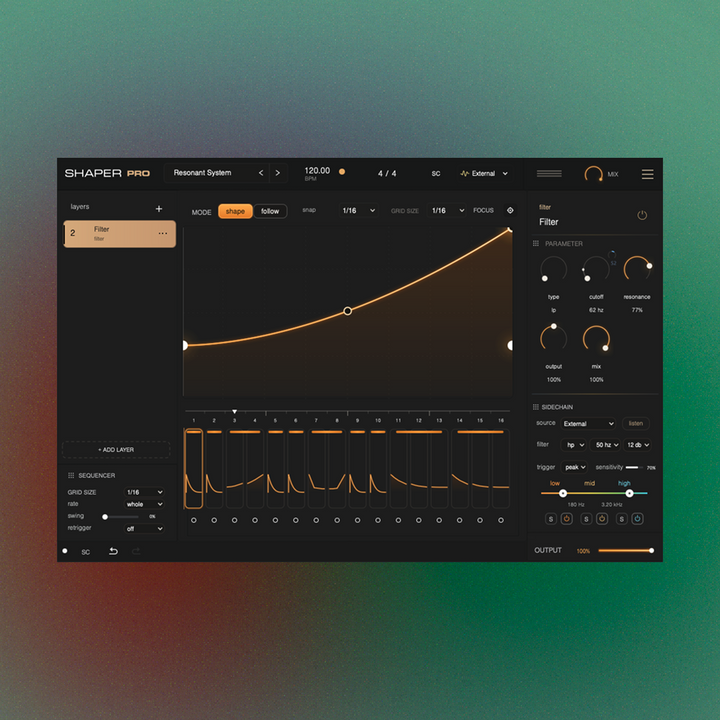Viewport: 720px width, 720px height.
Task: Click the 4 / 4 time signature
Action: pos(387,174)
